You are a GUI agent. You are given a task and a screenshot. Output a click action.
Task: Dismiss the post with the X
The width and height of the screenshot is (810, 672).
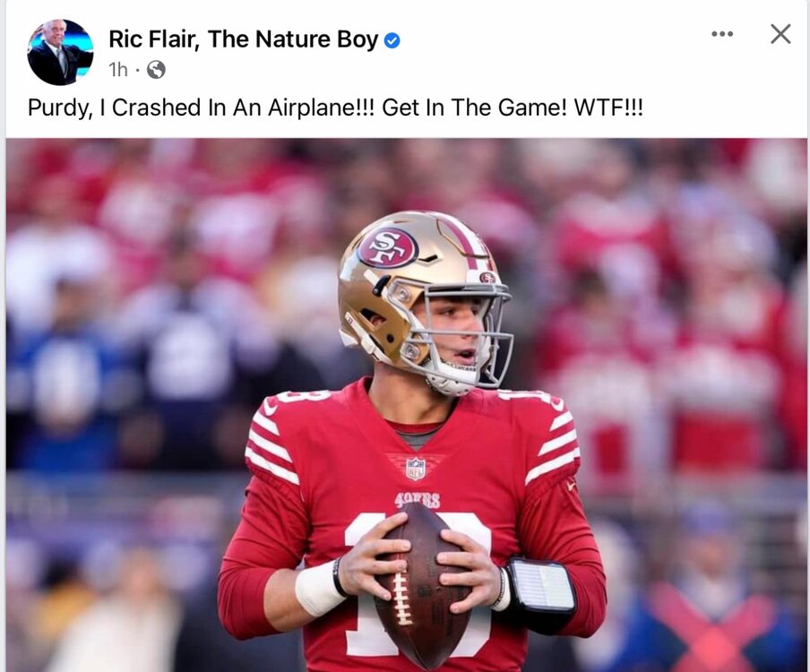coord(780,34)
